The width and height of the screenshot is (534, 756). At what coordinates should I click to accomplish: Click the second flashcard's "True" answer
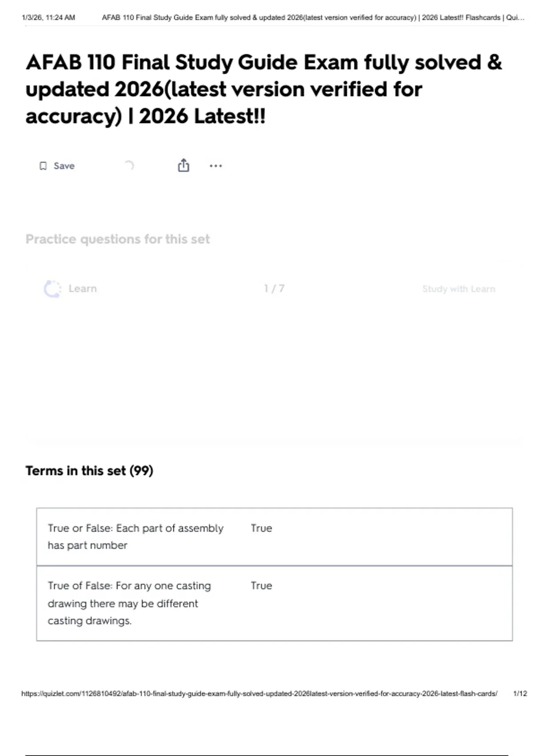(x=261, y=586)
